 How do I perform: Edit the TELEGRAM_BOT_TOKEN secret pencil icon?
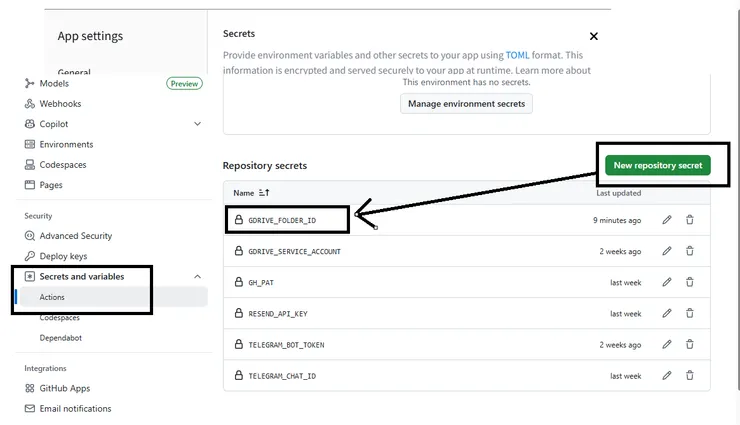tap(667, 345)
